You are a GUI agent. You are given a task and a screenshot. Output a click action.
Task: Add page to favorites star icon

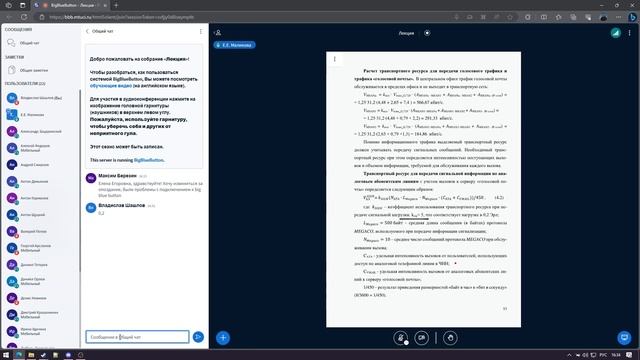(510, 17)
